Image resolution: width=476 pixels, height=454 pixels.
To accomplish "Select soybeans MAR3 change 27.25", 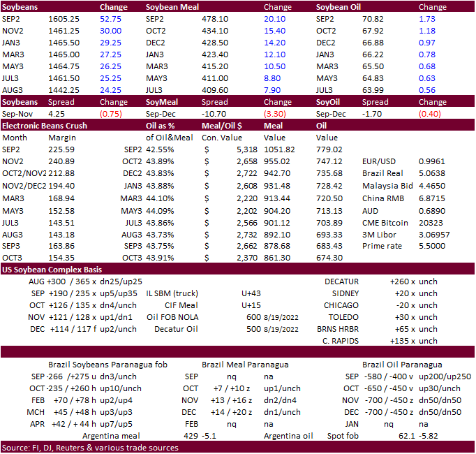I will pyautogui.click(x=110, y=54).
